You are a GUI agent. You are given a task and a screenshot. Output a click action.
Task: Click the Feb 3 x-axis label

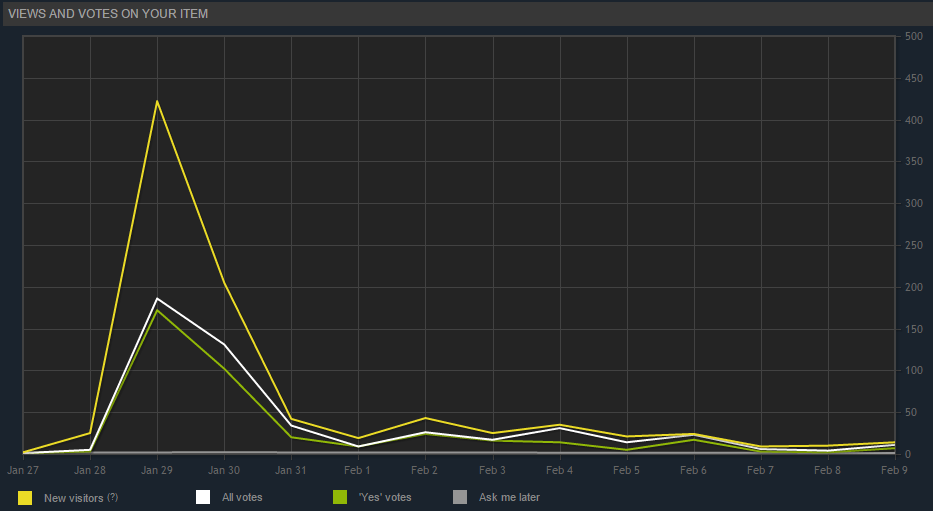tap(492, 470)
